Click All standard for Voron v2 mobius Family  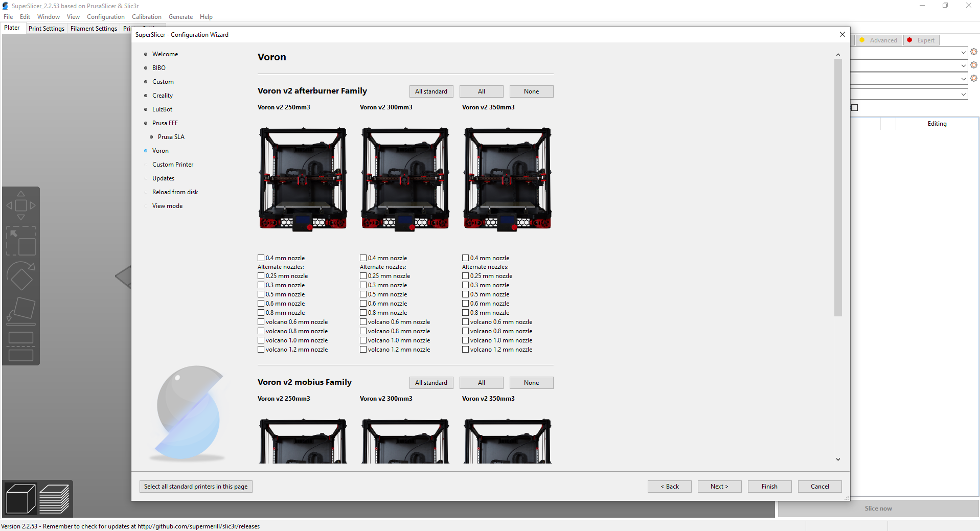point(431,383)
